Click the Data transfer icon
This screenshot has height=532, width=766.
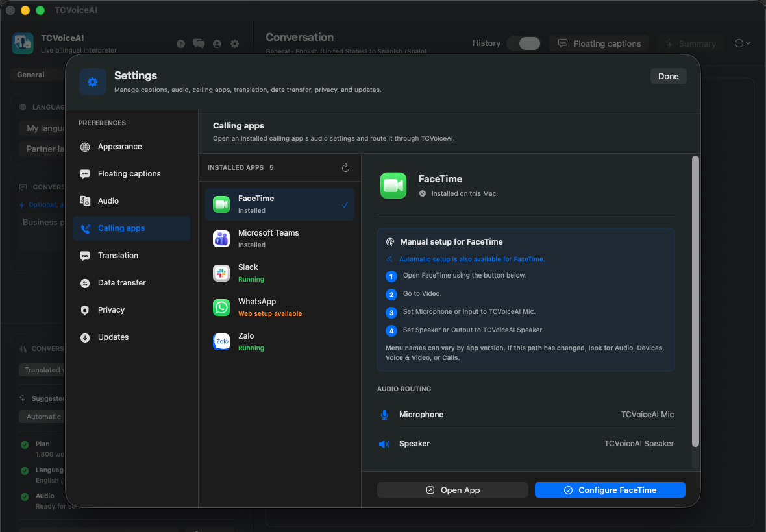click(x=85, y=283)
